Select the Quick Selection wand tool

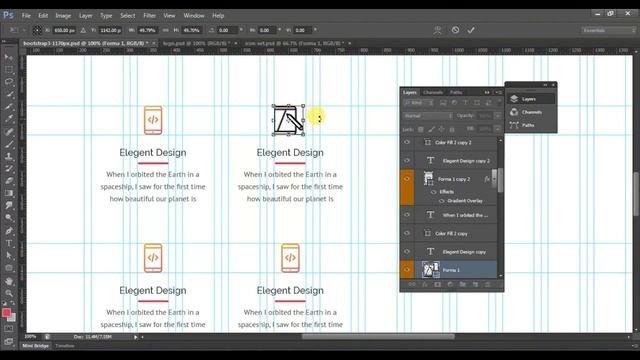(9, 94)
